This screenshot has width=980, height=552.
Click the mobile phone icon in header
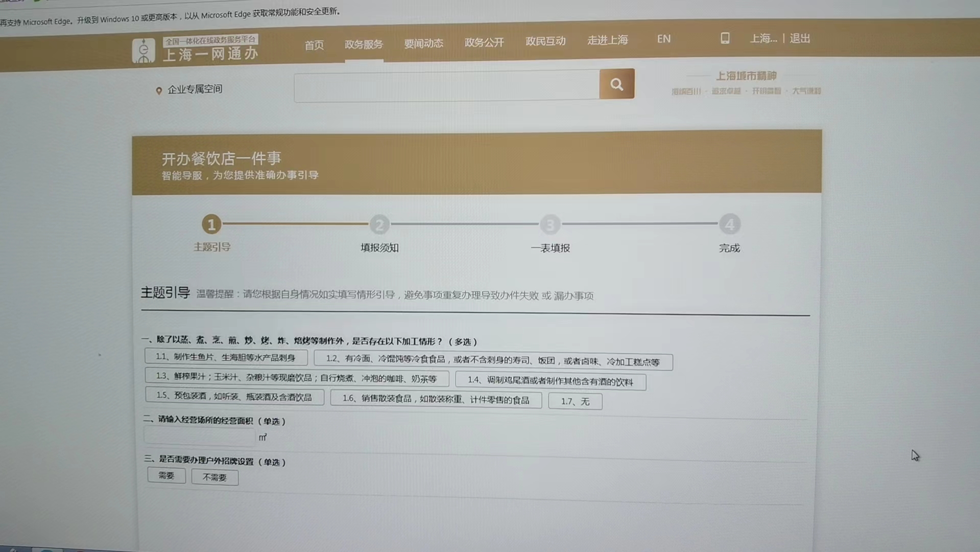point(725,38)
